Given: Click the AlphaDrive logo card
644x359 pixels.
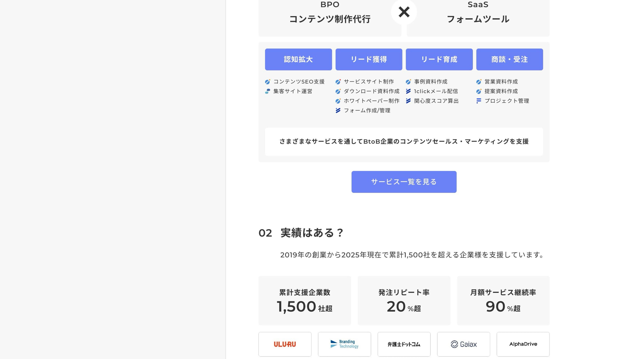Looking at the screenshot, I should pos(523,344).
